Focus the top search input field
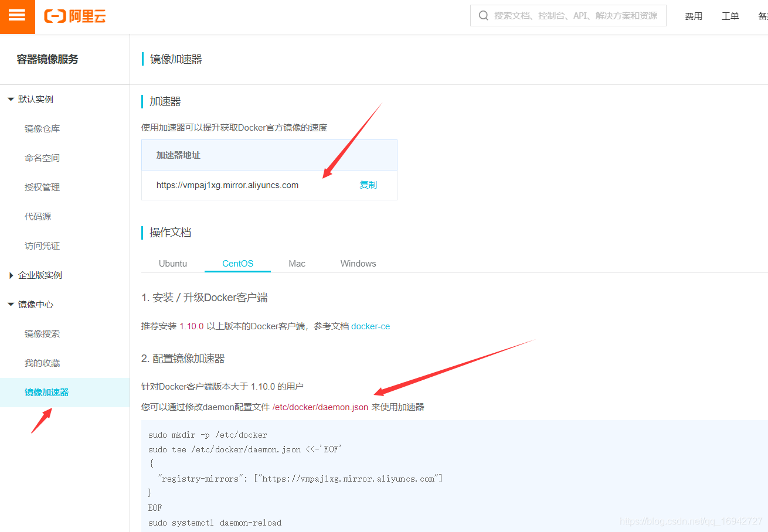 [x=568, y=16]
